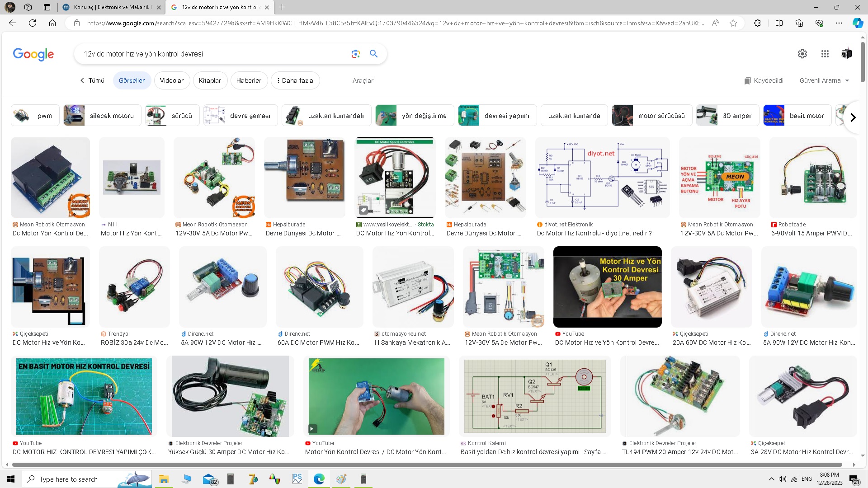Viewport: 868px width, 488px height.
Task: Add page to favorites star icon
Action: coord(733,23)
